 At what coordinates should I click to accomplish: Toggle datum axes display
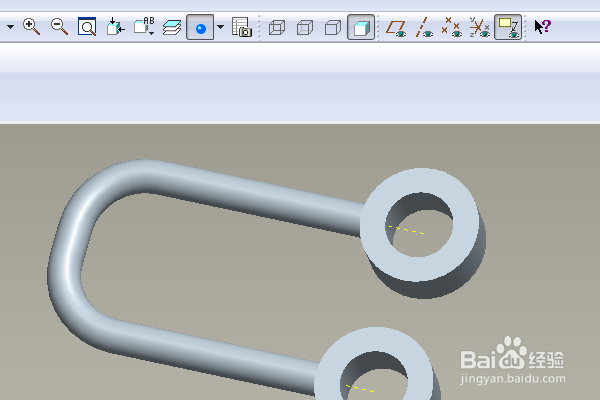click(424, 27)
